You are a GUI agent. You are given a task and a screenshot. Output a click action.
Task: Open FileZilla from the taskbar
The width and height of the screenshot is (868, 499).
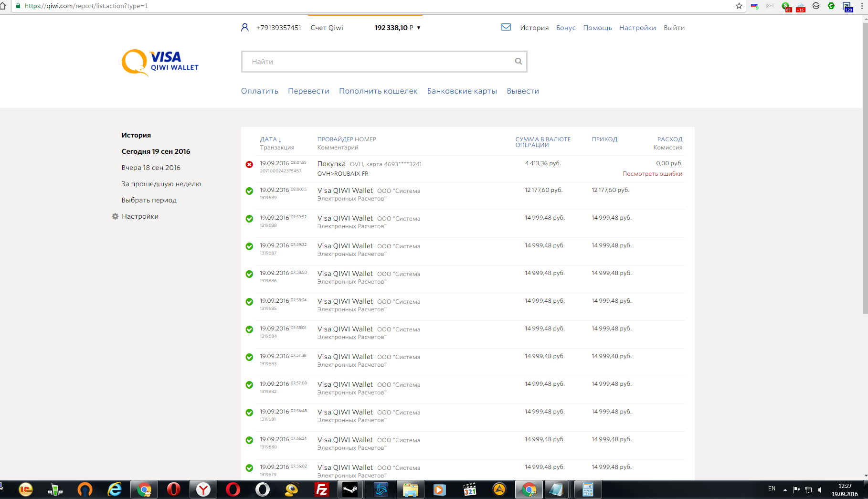point(321,489)
